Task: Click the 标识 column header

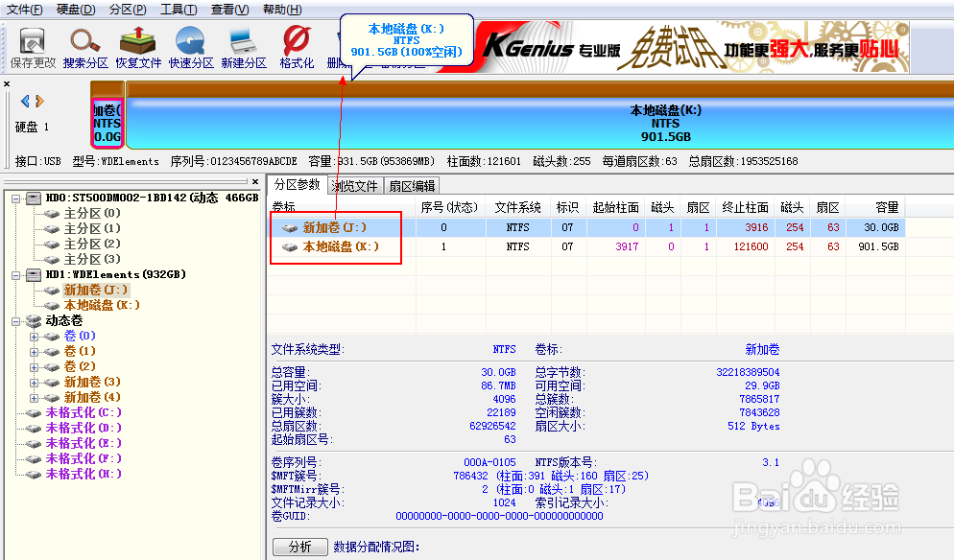Action: (568, 207)
